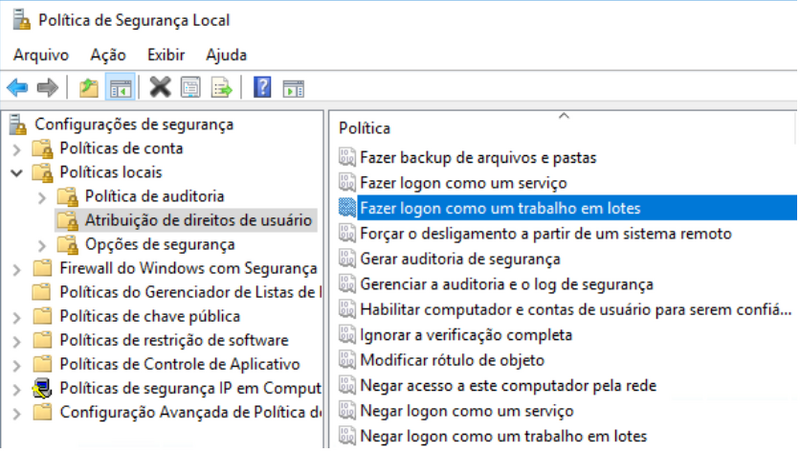Select Modificar rótulo de objeto text
The height and width of the screenshot is (453, 800).
452,360
